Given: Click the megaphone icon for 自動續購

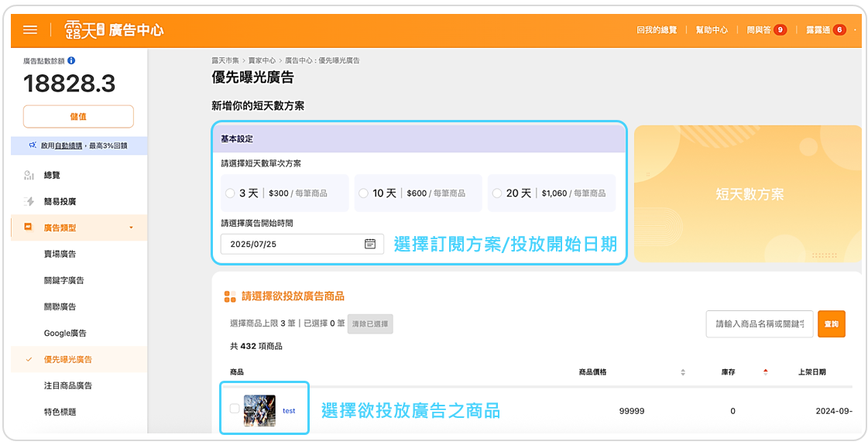Looking at the screenshot, I should tap(33, 145).
